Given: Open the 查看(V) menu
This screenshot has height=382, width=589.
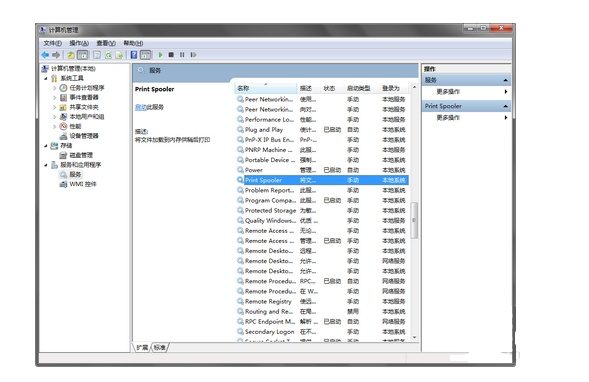Looking at the screenshot, I should tap(106, 43).
